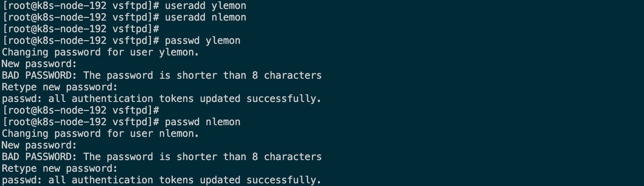This screenshot has width=644, height=186.
Task: Click '8 characters' in the first BAD PASSWORD line
Action: click(287, 76)
